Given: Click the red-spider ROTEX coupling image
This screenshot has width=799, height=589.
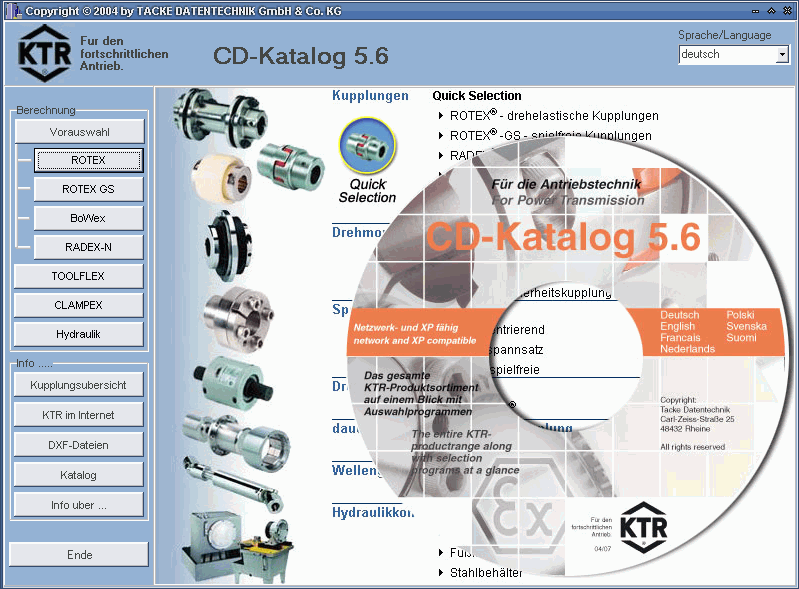Looking at the screenshot, I should pyautogui.click(x=290, y=167).
